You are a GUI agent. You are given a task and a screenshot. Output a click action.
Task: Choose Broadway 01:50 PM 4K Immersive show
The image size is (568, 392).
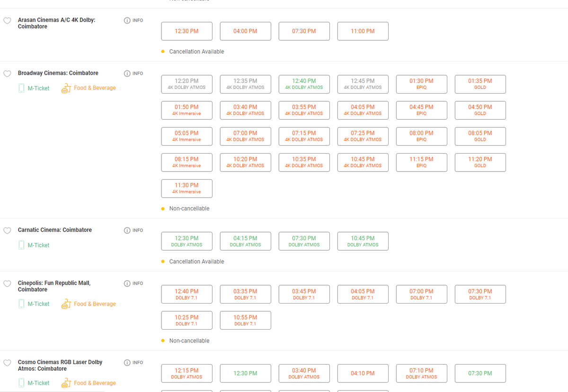tap(186, 110)
